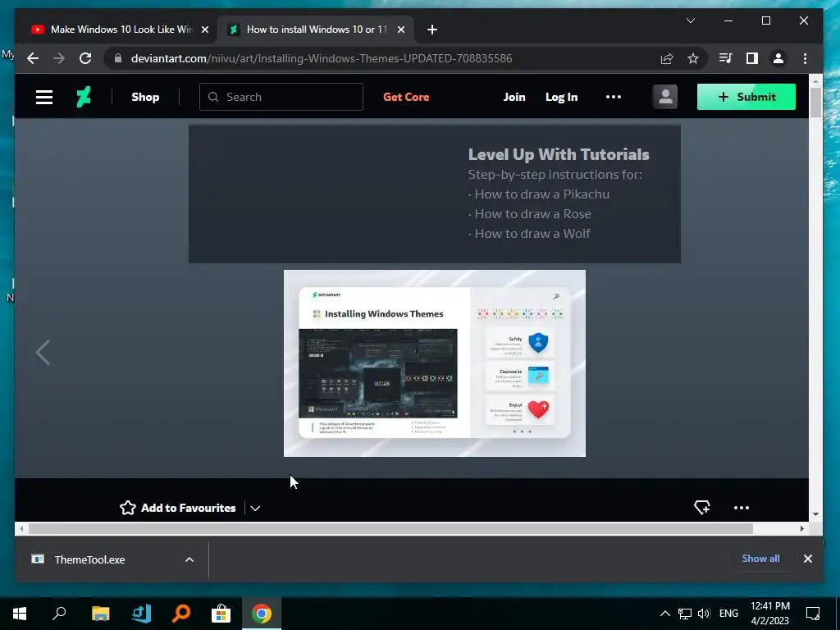The image size is (840, 630).
Task: Open the media control icon
Action: click(x=726, y=58)
